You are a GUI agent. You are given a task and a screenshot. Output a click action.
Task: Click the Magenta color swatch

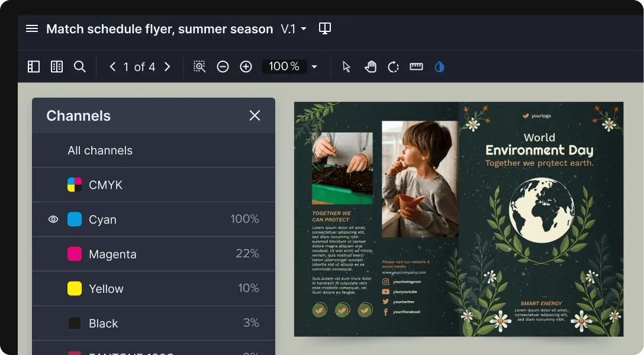pos(74,254)
